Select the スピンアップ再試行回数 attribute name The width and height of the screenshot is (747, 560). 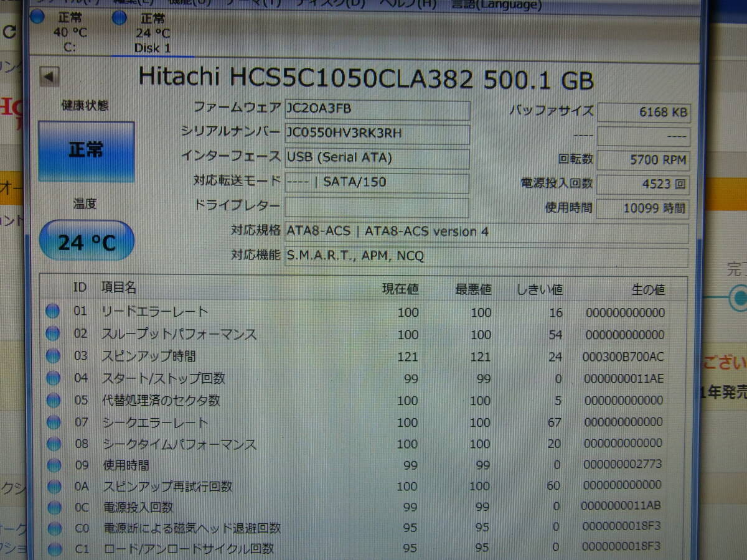coord(168,486)
